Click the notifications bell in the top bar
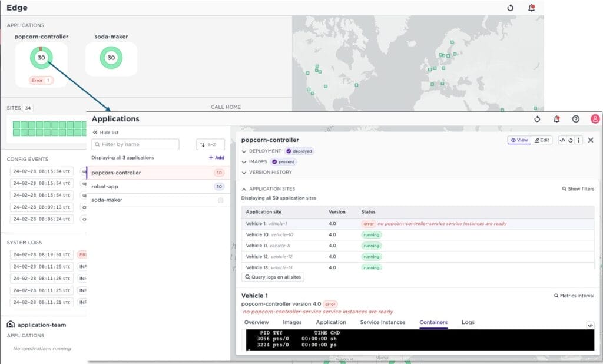 556,118
